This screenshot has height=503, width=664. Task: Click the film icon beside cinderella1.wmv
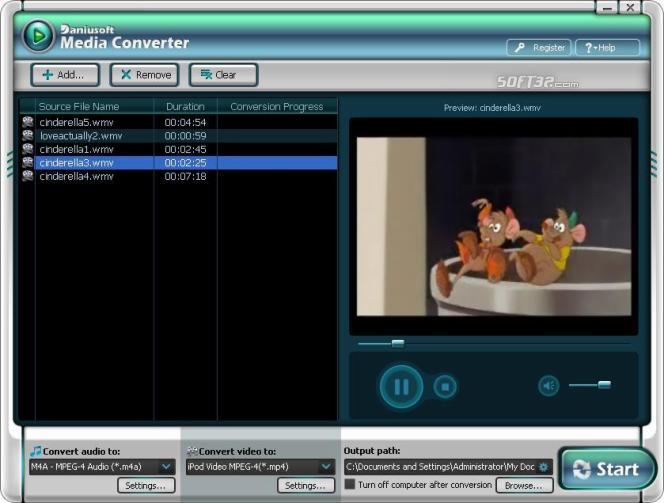28,149
